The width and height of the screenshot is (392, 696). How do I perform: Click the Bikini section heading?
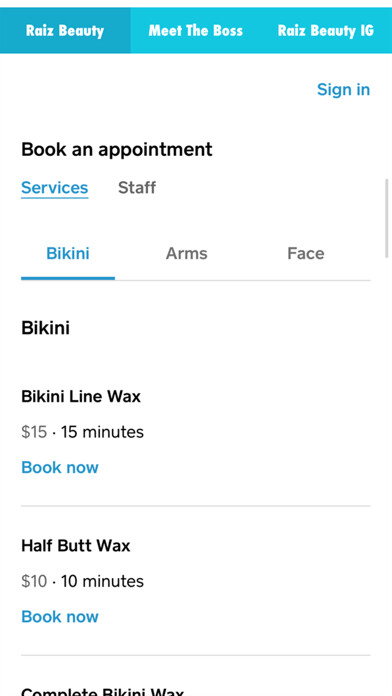click(45, 328)
